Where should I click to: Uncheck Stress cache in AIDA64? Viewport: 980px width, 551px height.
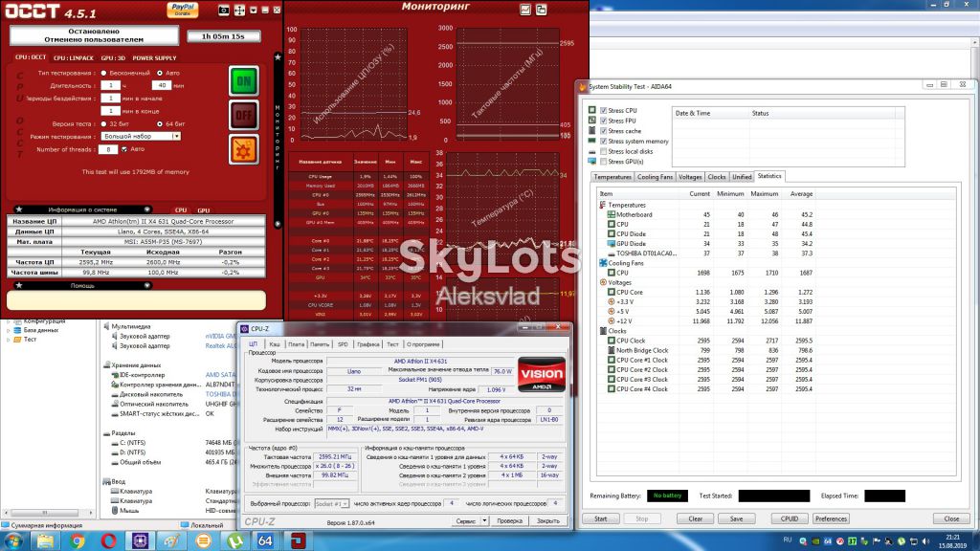[603, 131]
